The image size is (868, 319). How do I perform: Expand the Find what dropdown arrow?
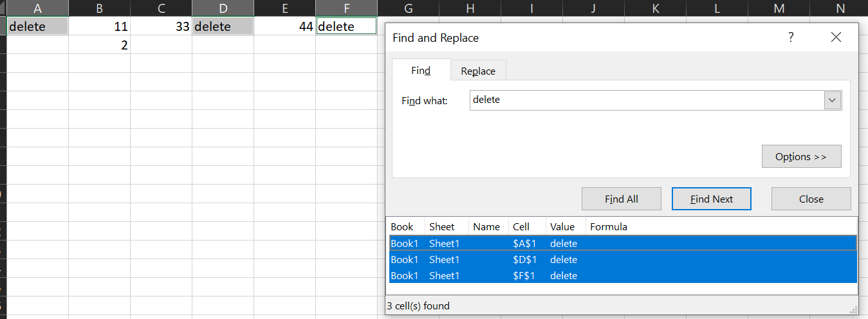coord(833,100)
